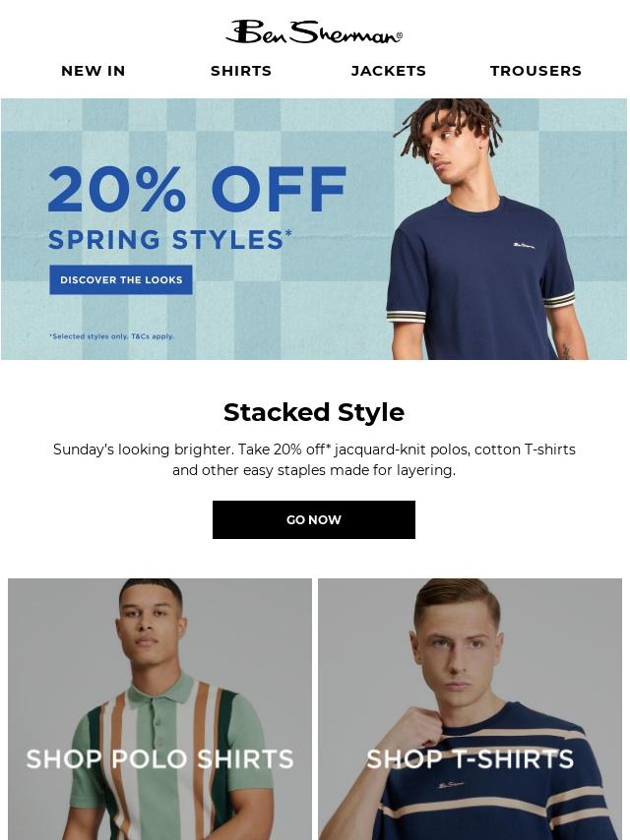This screenshot has width=630, height=840.
Task: Click the black GO NOW button
Action: pos(314,519)
